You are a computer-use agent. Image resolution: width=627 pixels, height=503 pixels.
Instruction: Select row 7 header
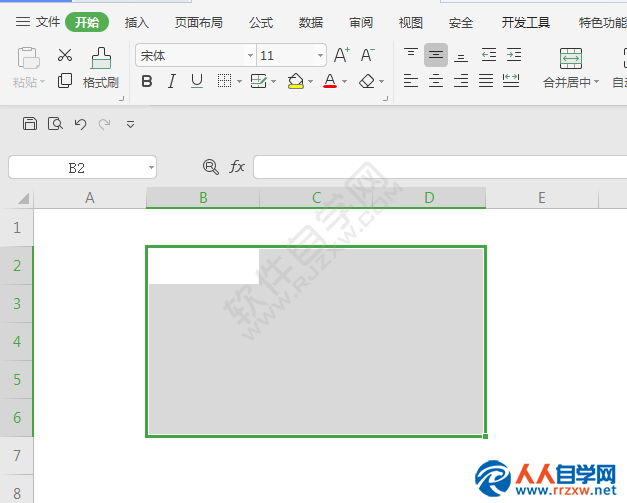[x=17, y=455]
